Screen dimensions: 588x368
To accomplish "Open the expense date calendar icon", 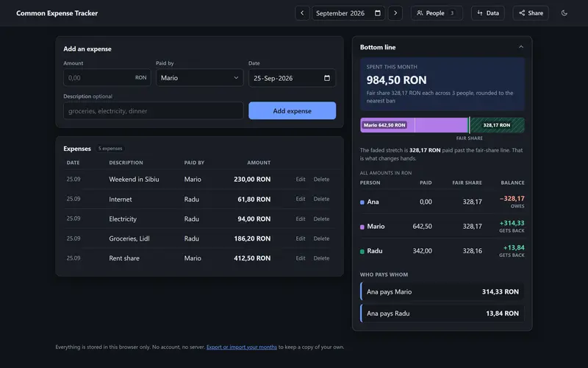I will coord(327,78).
